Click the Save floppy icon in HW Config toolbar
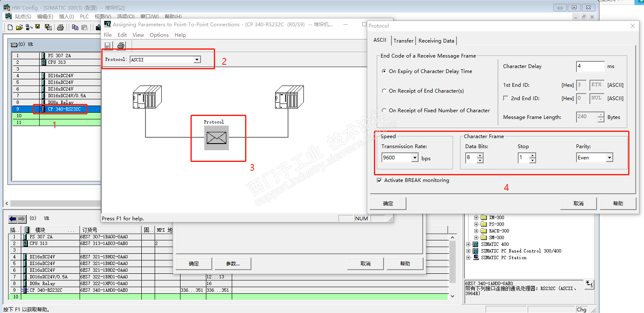 pos(38,27)
